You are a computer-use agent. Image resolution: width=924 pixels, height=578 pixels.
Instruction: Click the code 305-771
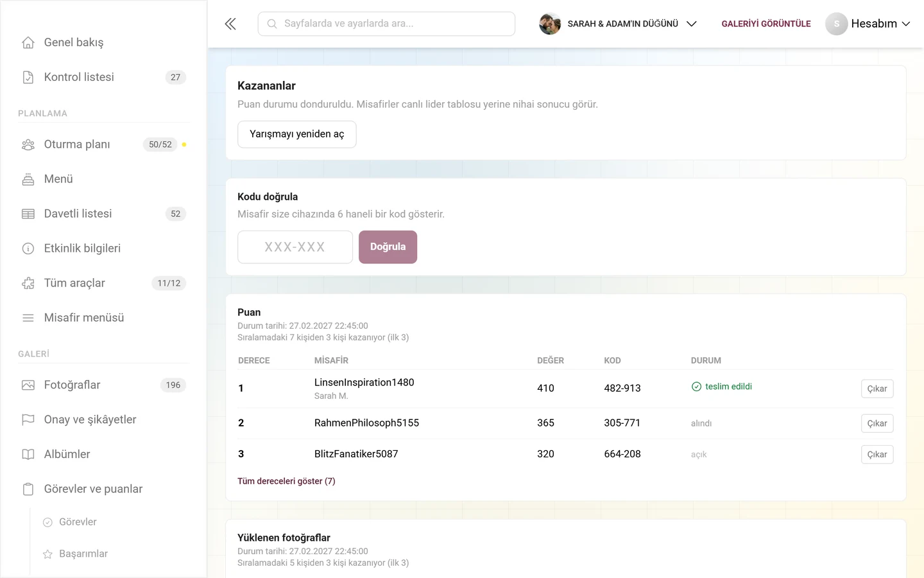pos(622,423)
